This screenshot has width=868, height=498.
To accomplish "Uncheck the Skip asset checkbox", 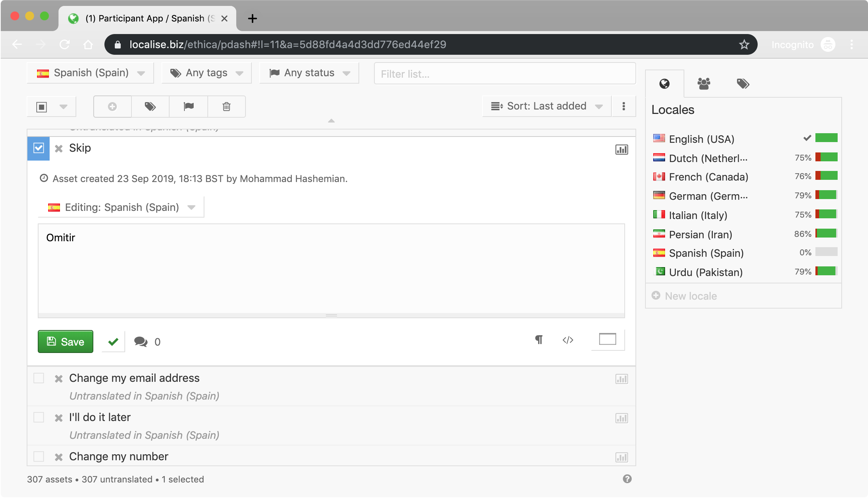I will (x=39, y=148).
